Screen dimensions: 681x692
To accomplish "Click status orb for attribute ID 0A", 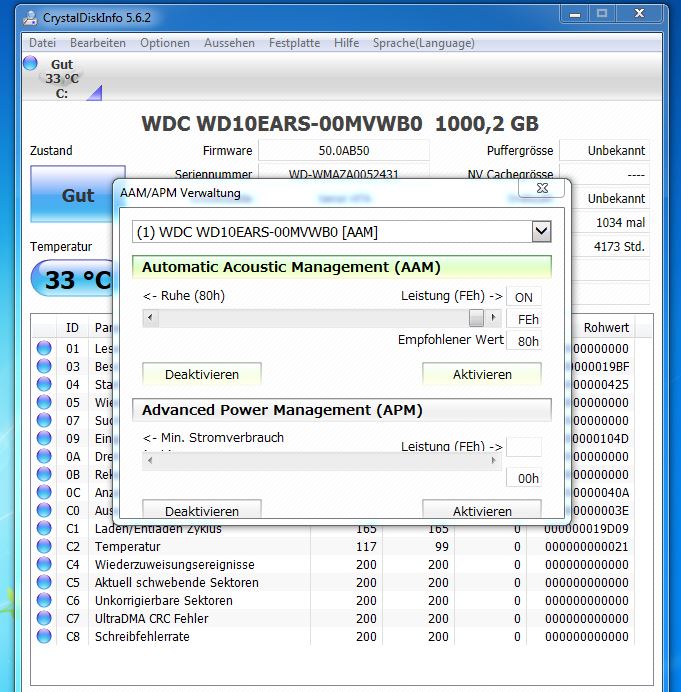I will click(44, 456).
